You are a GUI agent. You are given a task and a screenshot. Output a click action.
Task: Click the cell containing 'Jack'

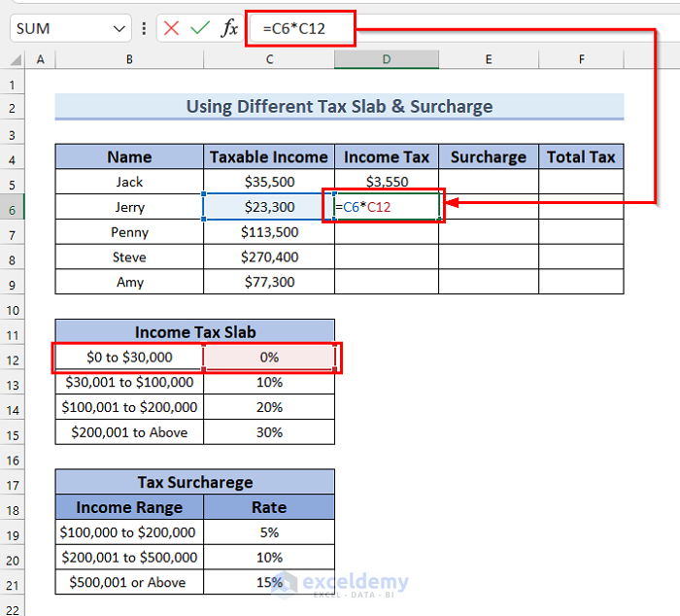point(129,182)
